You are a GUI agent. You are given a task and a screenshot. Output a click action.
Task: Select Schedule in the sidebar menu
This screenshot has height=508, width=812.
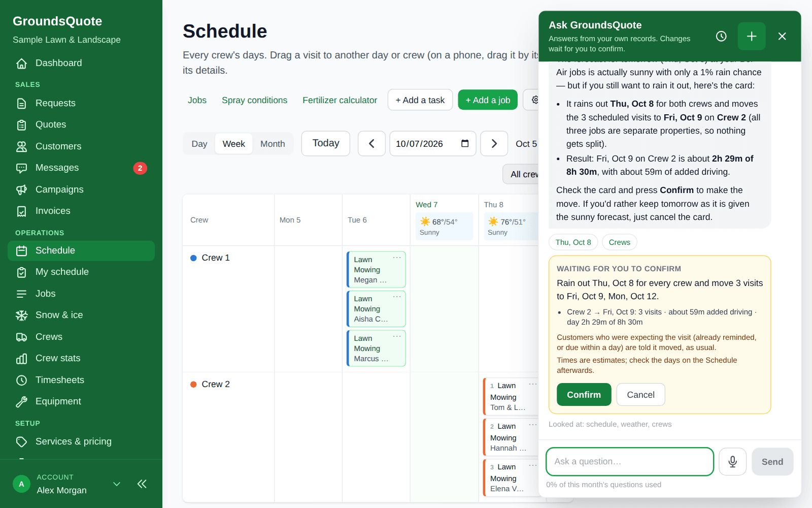(81, 251)
